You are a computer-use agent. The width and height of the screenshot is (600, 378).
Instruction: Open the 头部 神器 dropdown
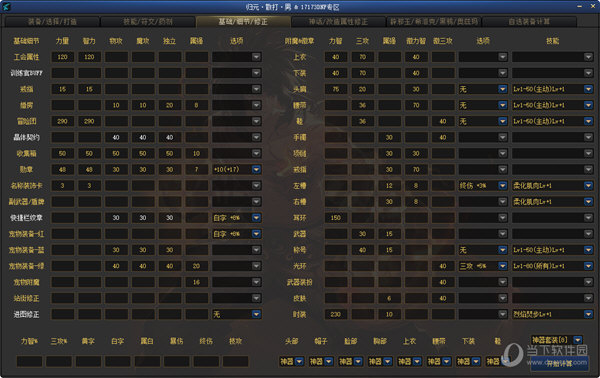coord(300,361)
